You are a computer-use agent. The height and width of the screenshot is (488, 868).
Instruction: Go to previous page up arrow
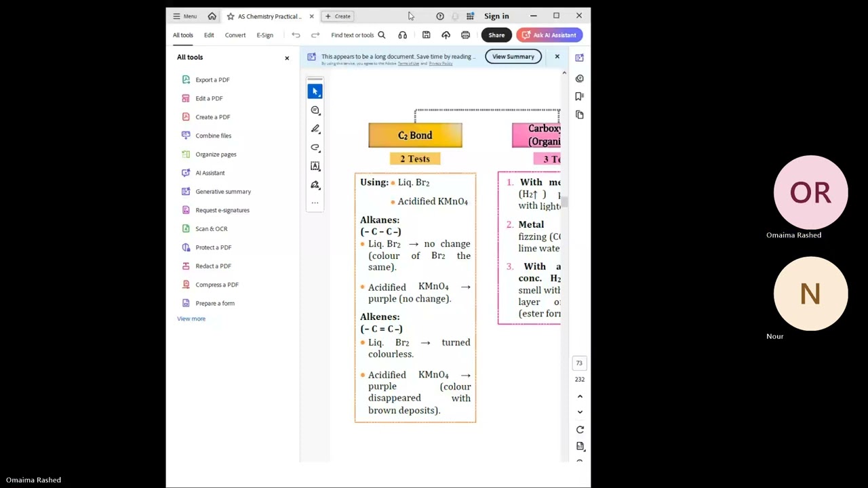pos(580,396)
